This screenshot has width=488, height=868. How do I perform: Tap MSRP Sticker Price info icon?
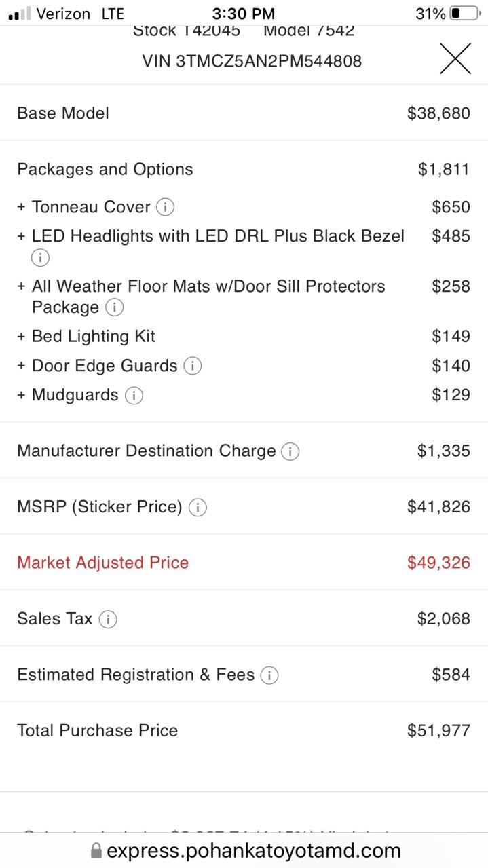pos(198,507)
